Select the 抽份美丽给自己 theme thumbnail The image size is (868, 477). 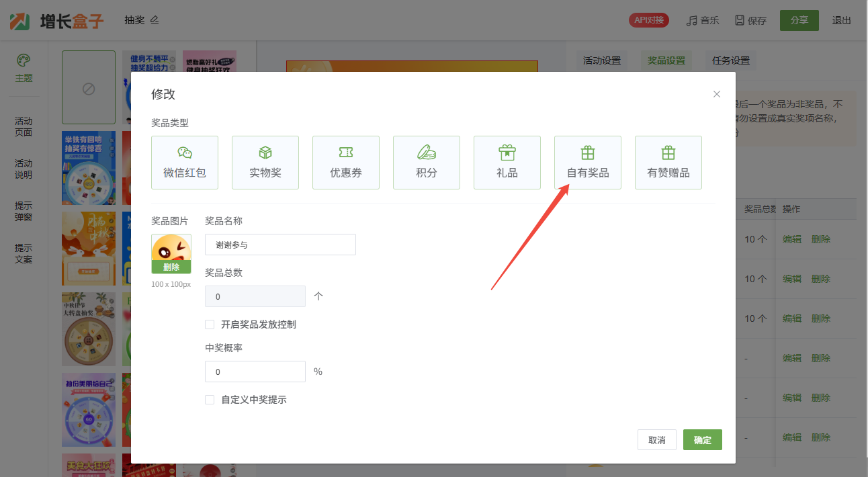(x=89, y=410)
